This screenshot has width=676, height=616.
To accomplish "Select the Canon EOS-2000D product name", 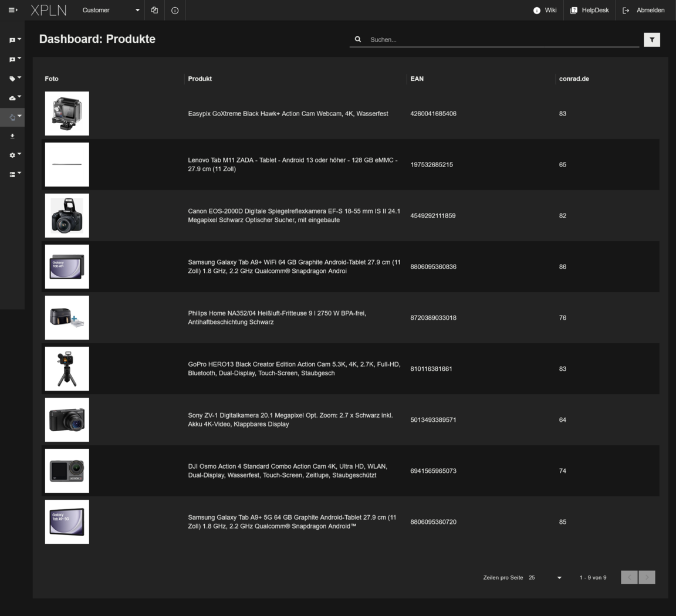I will [294, 215].
